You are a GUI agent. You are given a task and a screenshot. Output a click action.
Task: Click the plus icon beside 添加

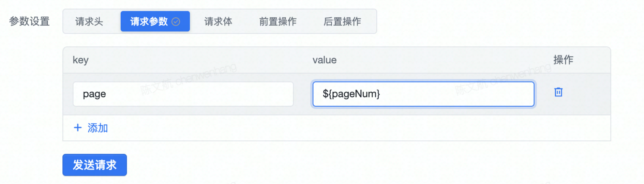pos(78,128)
